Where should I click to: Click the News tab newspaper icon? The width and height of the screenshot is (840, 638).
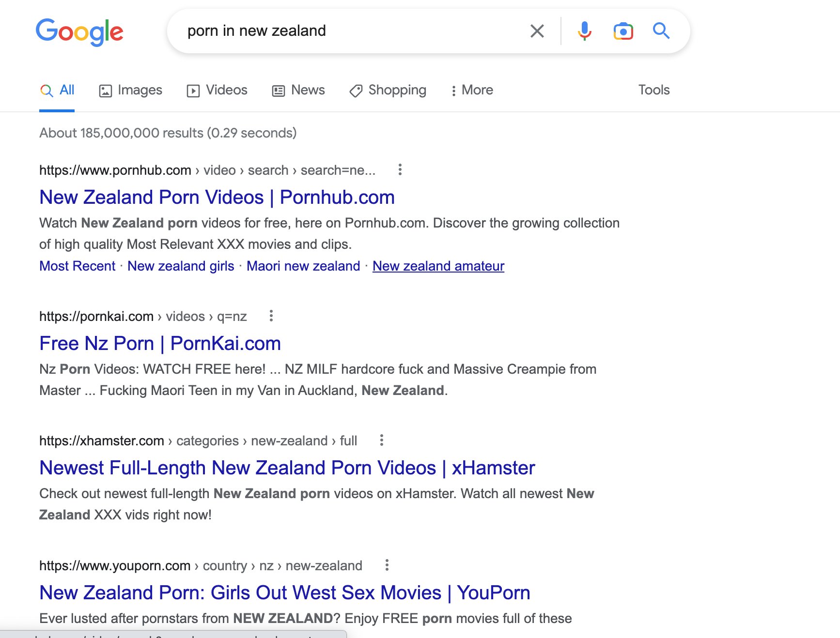(279, 91)
